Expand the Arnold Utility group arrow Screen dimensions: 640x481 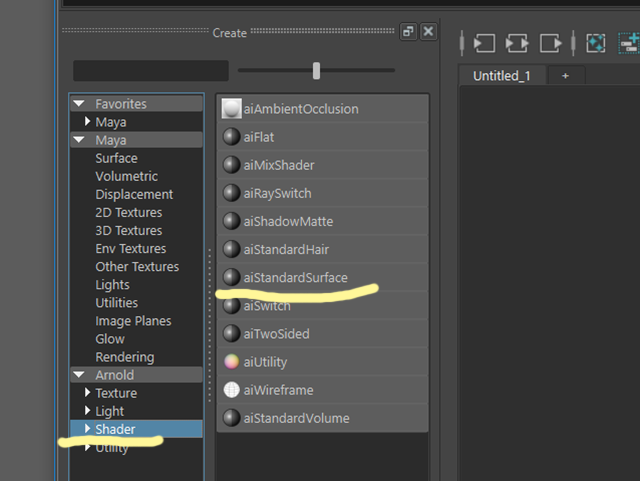87,447
